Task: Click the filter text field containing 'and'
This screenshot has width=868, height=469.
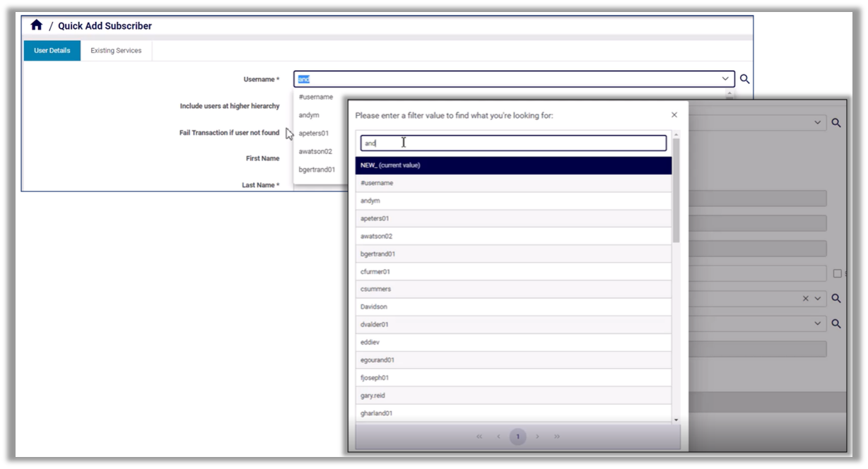Action: click(x=513, y=143)
